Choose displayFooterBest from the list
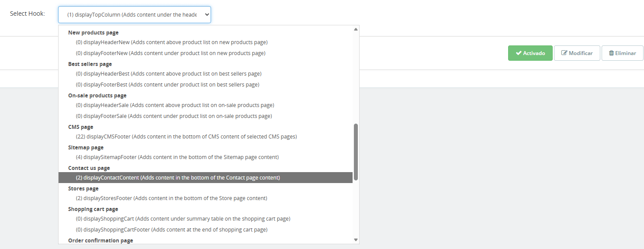This screenshot has height=249, width=644. click(167, 85)
